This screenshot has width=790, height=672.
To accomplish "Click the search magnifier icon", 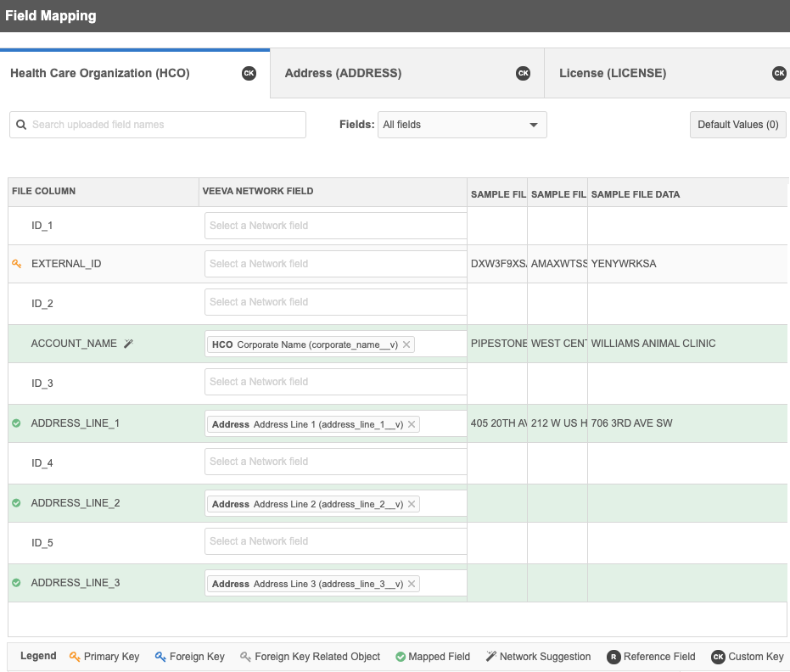I will (22, 125).
